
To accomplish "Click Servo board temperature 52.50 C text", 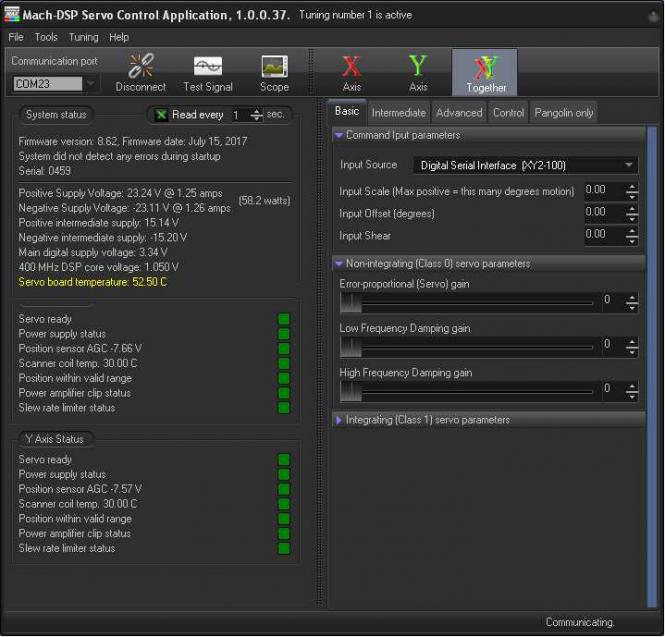I will (x=93, y=282).
